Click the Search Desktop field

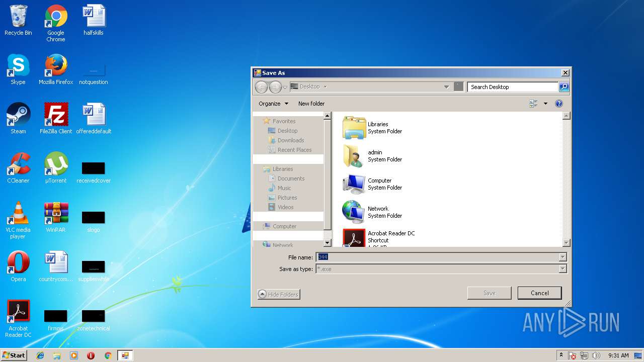pos(513,87)
